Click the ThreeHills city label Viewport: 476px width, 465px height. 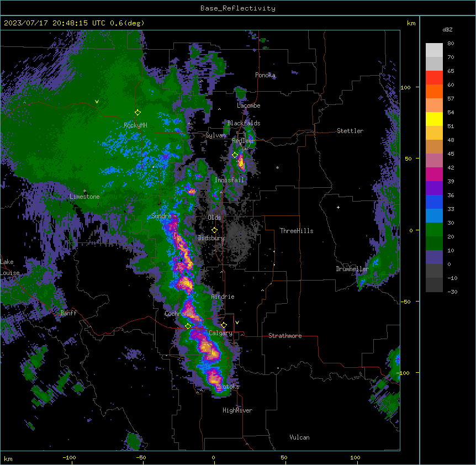(x=297, y=231)
